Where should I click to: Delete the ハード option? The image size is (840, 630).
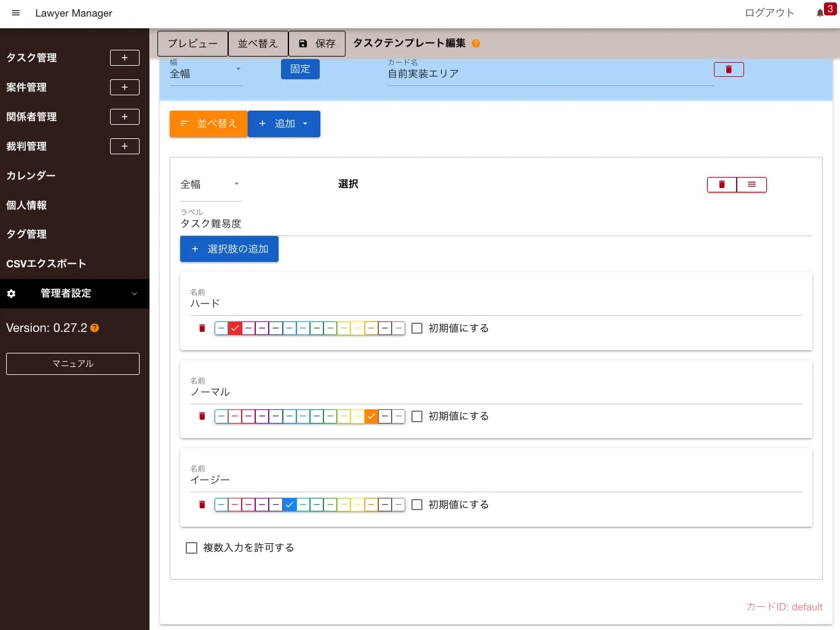tap(202, 328)
